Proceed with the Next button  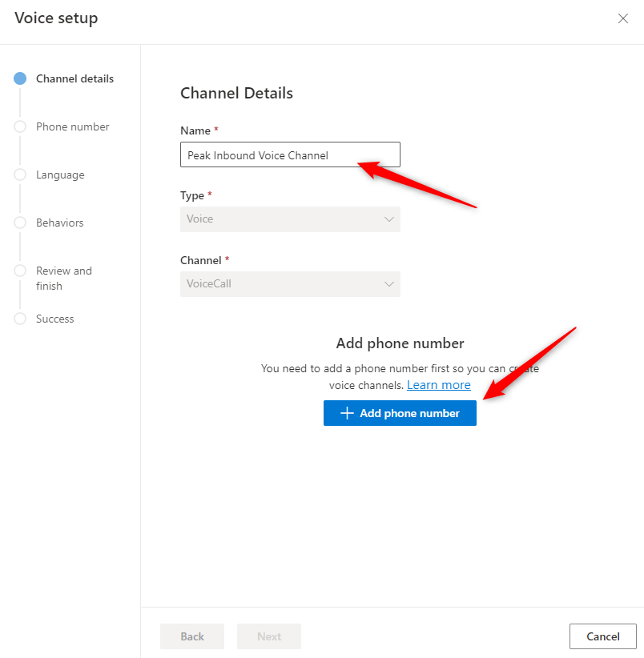point(269,636)
